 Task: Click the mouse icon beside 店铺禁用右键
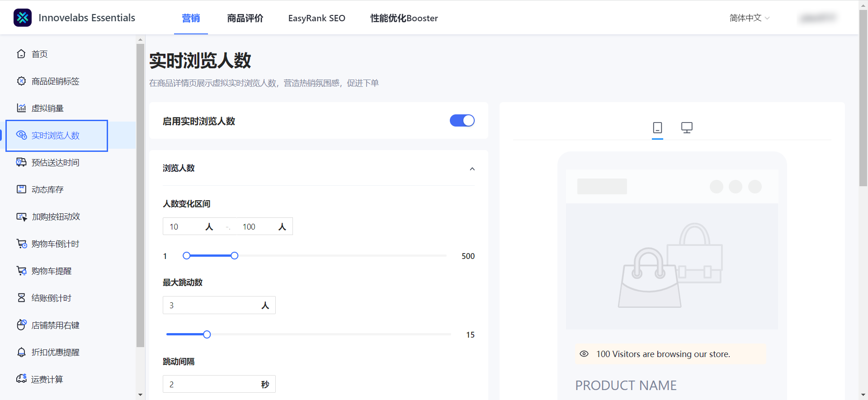tap(21, 325)
